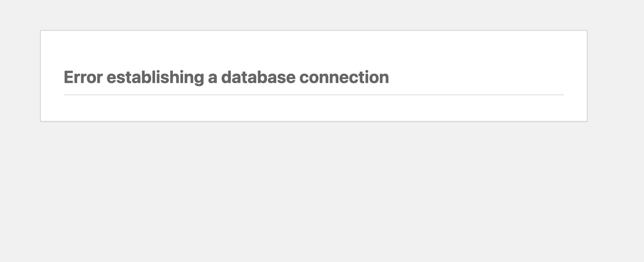Click the gray margin right of error box
Viewport: 644px width, 262px height.
tap(615, 76)
